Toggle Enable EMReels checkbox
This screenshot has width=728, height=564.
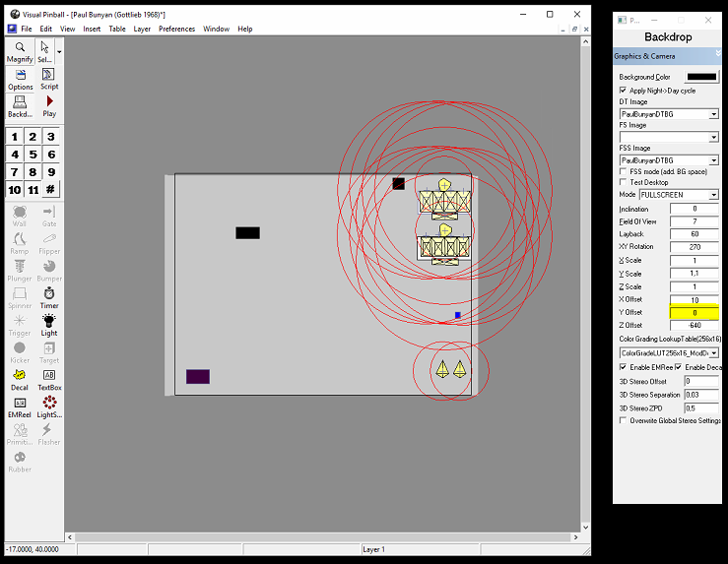(x=623, y=367)
